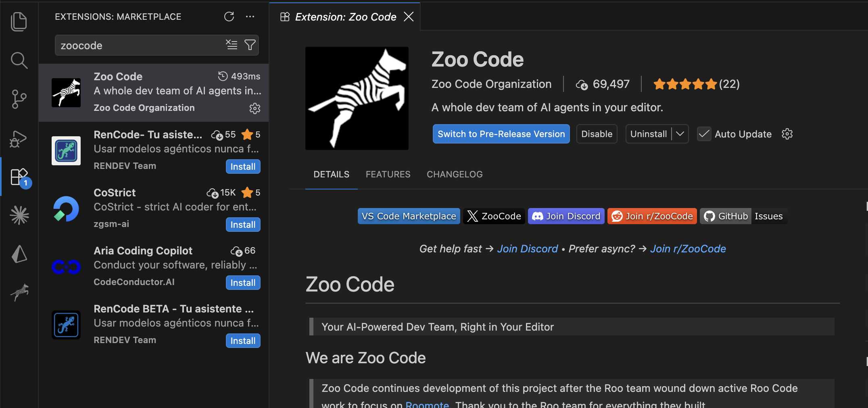Click the zgsm-ai publisher name
The width and height of the screenshot is (868, 408).
tap(111, 224)
